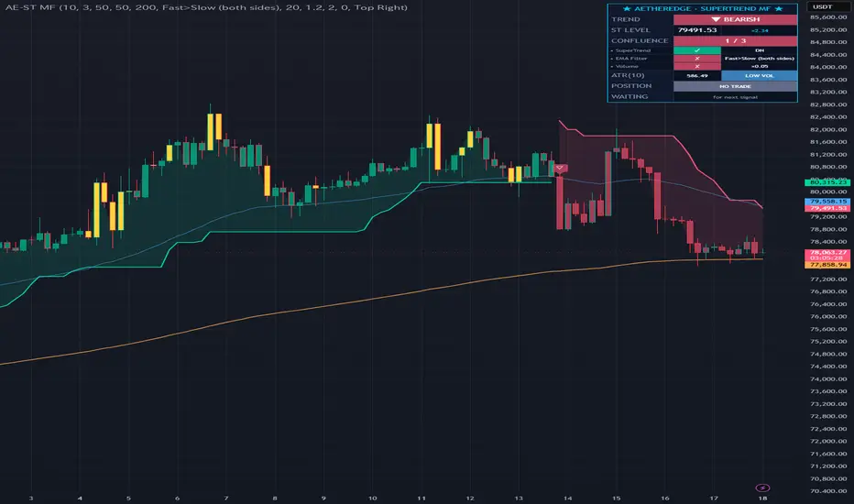Click the lightning bolt go-to-realtime icon
Screen dimensions: 854x504
tap(762, 488)
